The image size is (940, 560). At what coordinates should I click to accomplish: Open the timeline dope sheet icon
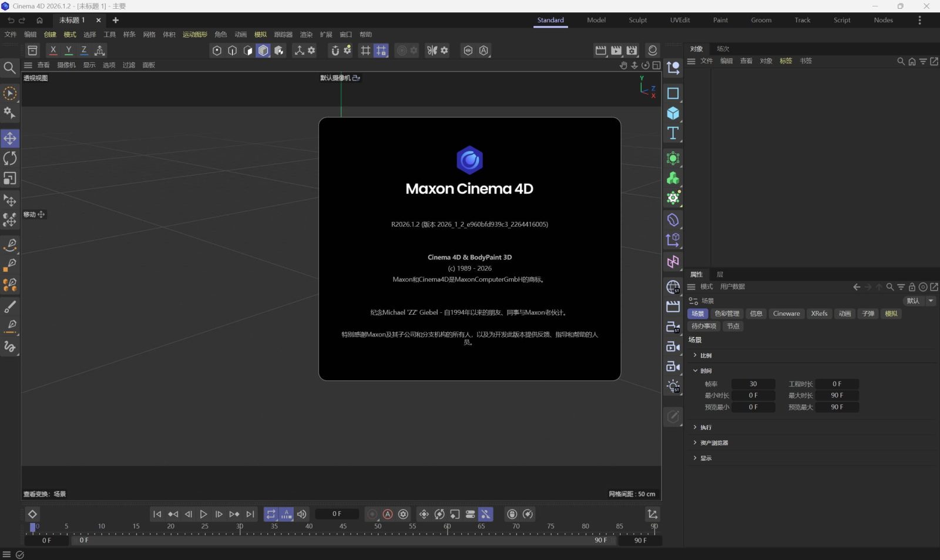[652, 514]
